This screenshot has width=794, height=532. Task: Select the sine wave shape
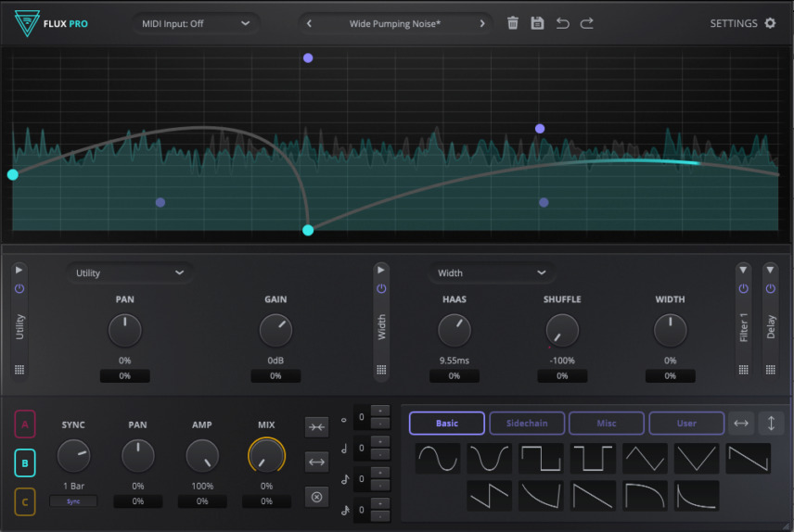[x=438, y=459]
